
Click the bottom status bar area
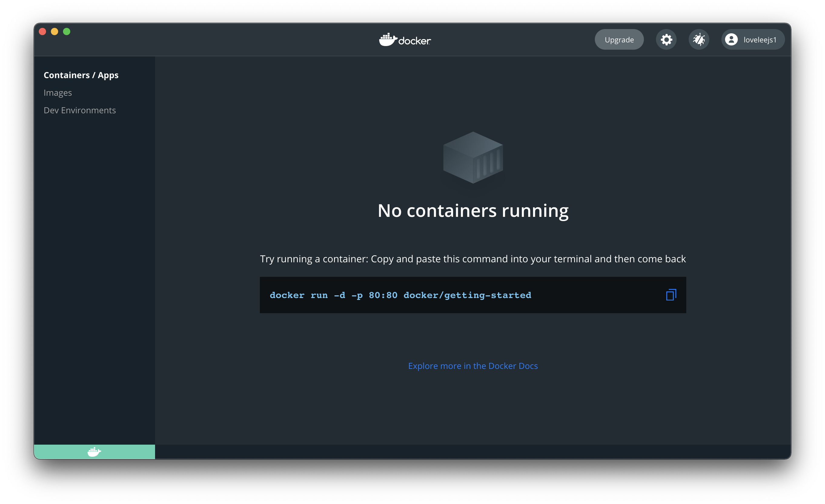point(472,452)
